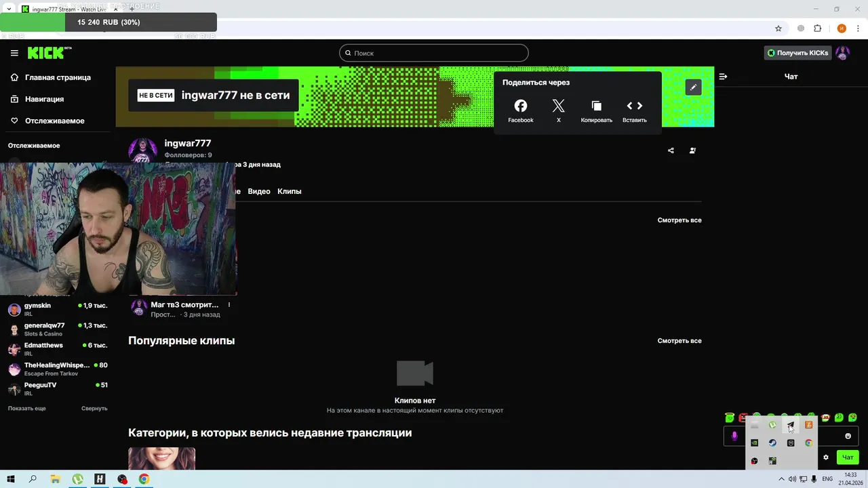
Task: Open chat settings gear
Action: point(826,457)
